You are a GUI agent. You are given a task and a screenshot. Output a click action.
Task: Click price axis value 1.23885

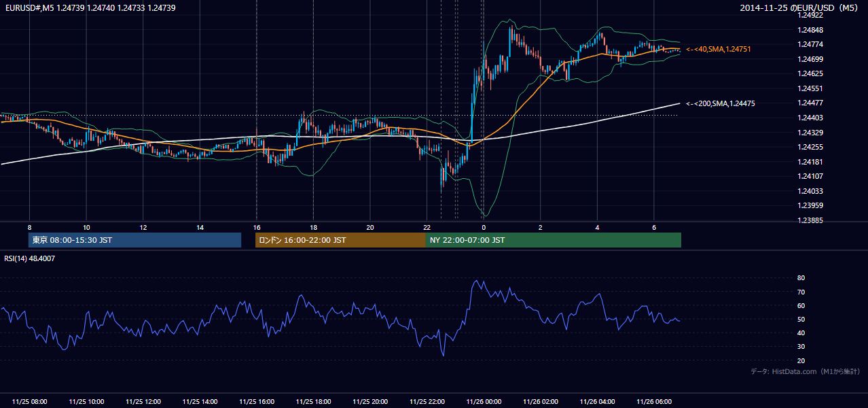coord(810,220)
